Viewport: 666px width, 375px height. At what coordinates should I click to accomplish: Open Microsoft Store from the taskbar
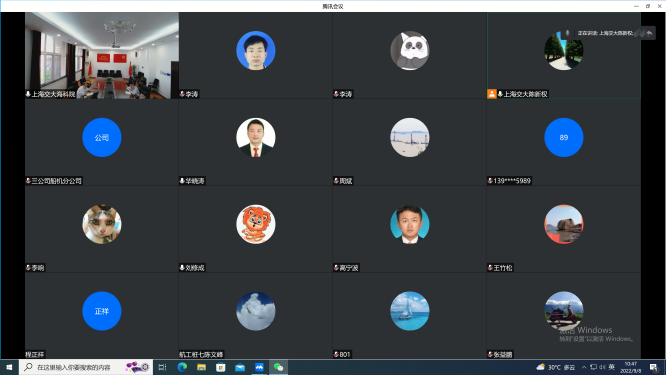pos(220,367)
